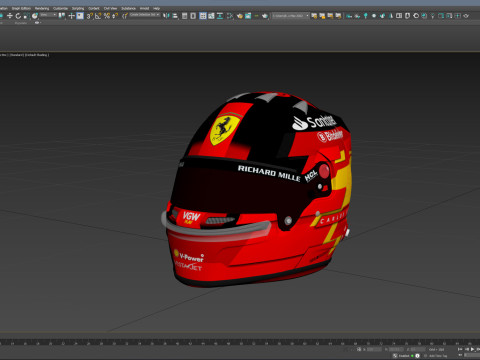480x360 pixels.
Task: Click the Z coordinate input field
Action: [x=418, y=349]
